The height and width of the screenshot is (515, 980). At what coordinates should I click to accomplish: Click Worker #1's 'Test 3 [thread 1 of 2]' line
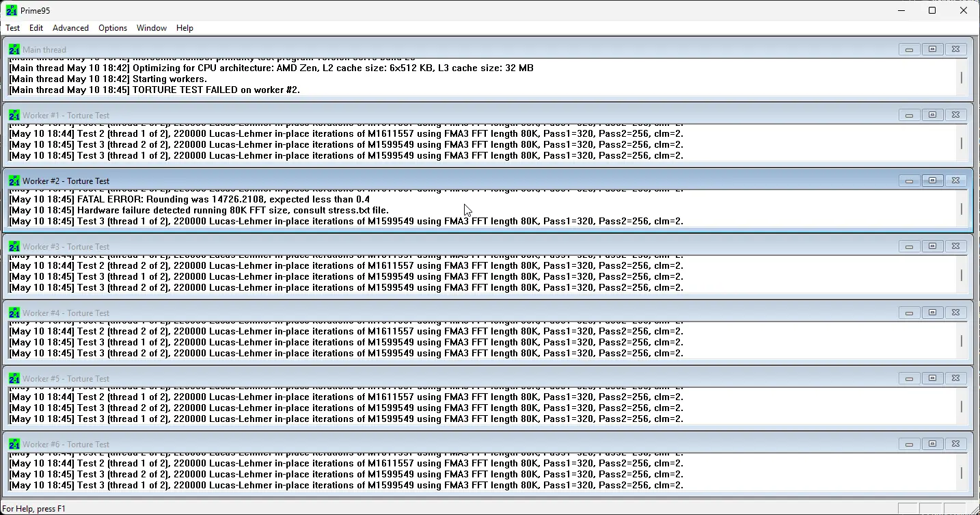pyautogui.click(x=346, y=155)
